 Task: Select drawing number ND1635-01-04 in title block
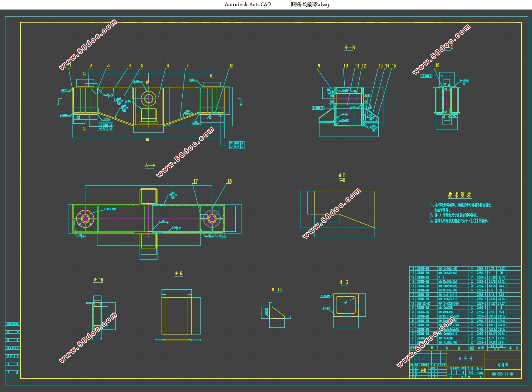click(x=503, y=374)
